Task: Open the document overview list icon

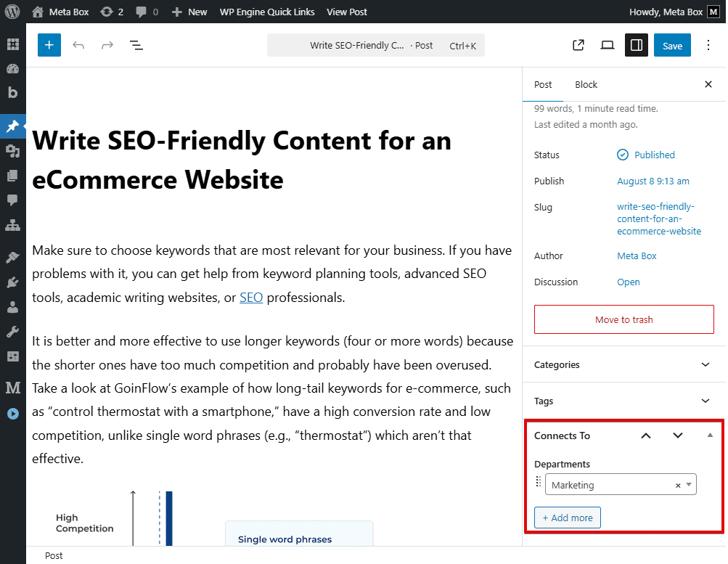Action: (x=136, y=45)
